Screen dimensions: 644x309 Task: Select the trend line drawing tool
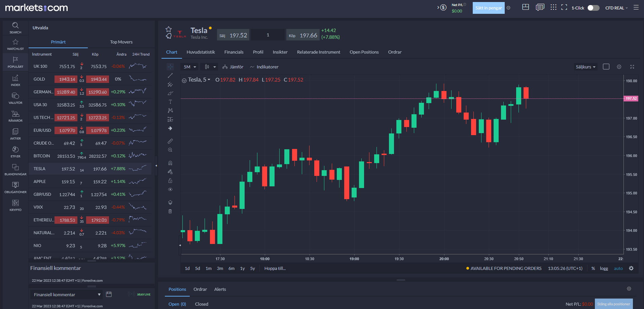click(x=170, y=75)
